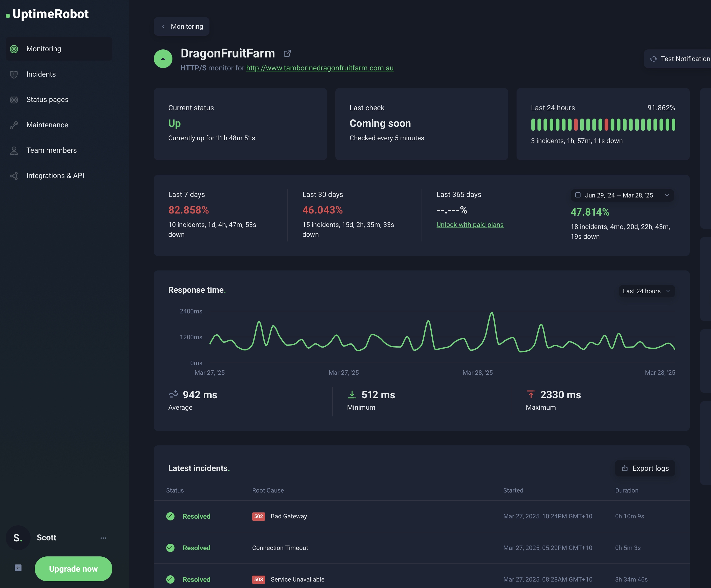The image size is (711, 588).
Task: Click the Status column header
Action: click(175, 490)
